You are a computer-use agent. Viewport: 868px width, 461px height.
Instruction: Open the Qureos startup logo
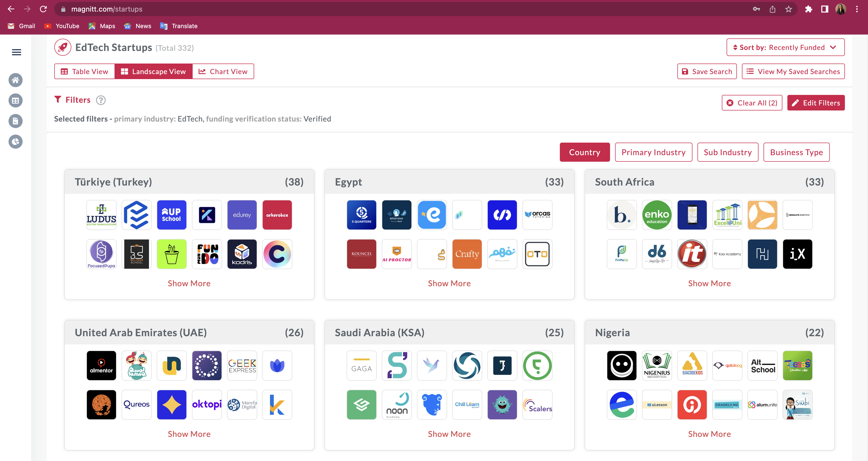pyautogui.click(x=136, y=405)
